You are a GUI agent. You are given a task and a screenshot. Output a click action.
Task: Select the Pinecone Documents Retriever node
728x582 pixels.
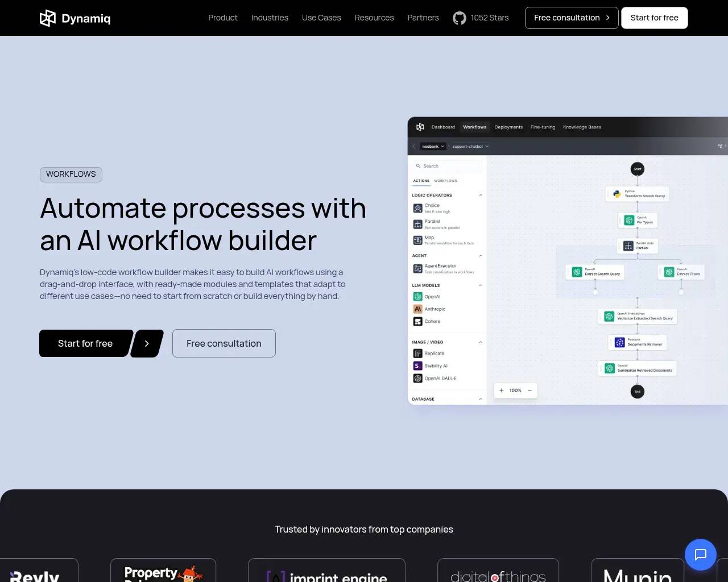pyautogui.click(x=638, y=342)
